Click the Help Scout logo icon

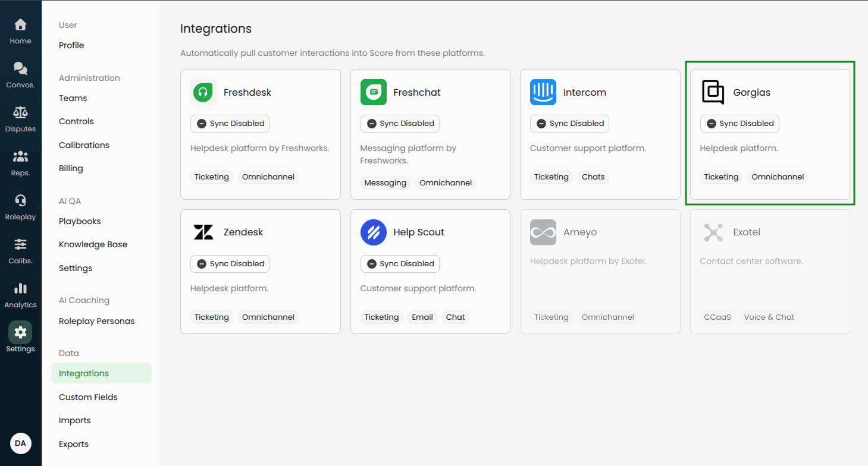[x=374, y=232]
